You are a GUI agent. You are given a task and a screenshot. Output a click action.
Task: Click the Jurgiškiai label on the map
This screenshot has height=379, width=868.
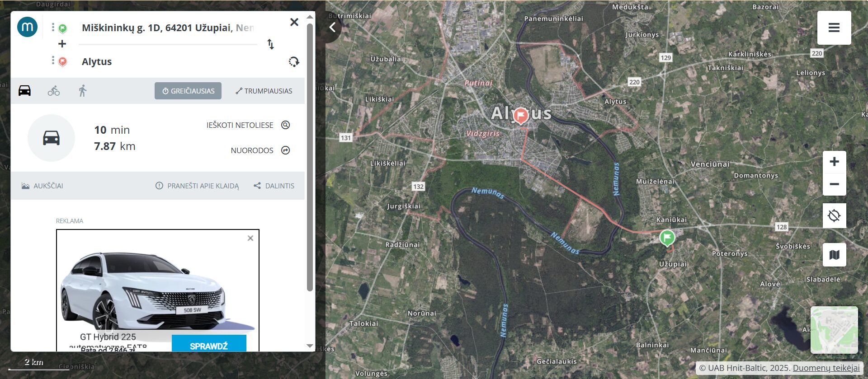tap(404, 206)
